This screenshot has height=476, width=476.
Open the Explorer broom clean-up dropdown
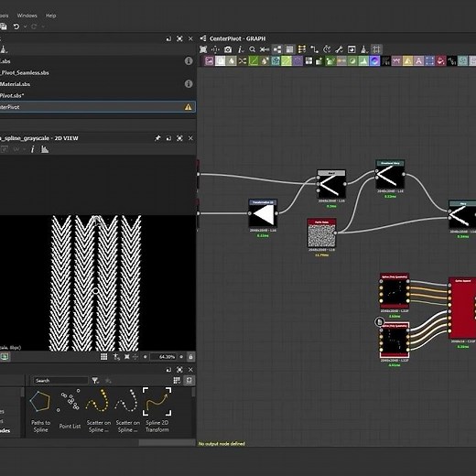pos(4,49)
